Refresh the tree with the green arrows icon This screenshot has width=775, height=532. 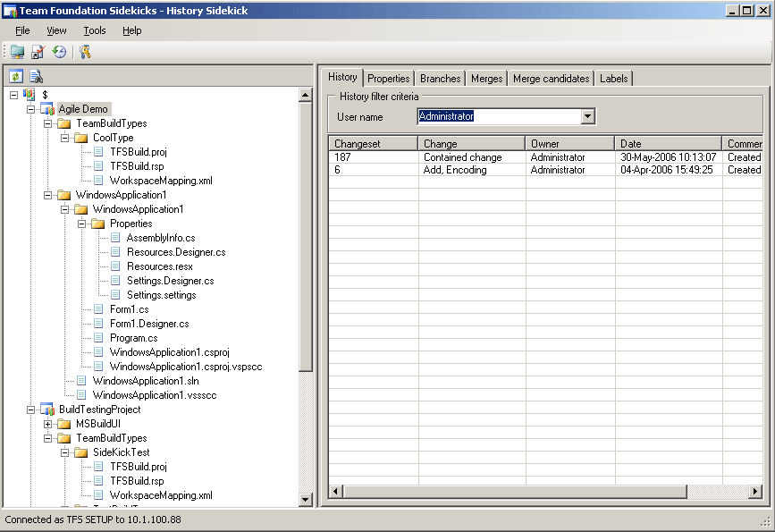pyautogui.click(x=16, y=75)
